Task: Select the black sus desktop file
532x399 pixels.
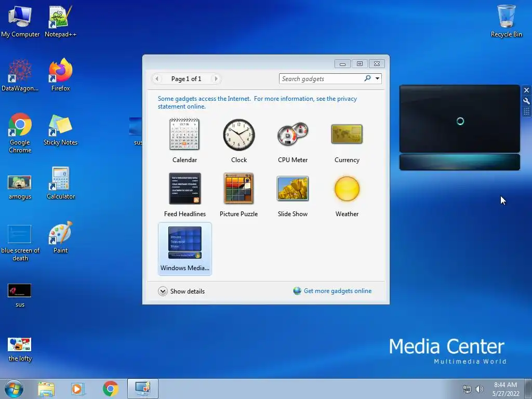Action: pyautogui.click(x=20, y=295)
